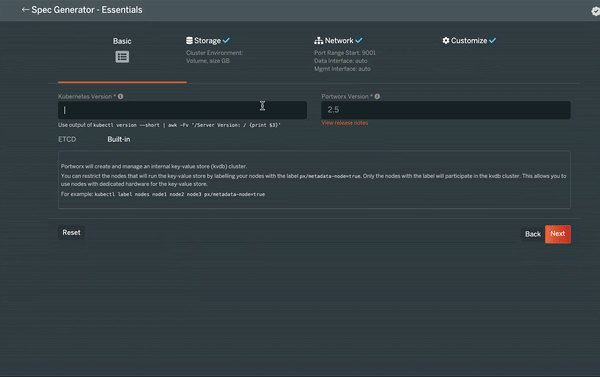The image size is (600, 377).
Task: Switch to the Network step tab
Action: (x=339, y=41)
